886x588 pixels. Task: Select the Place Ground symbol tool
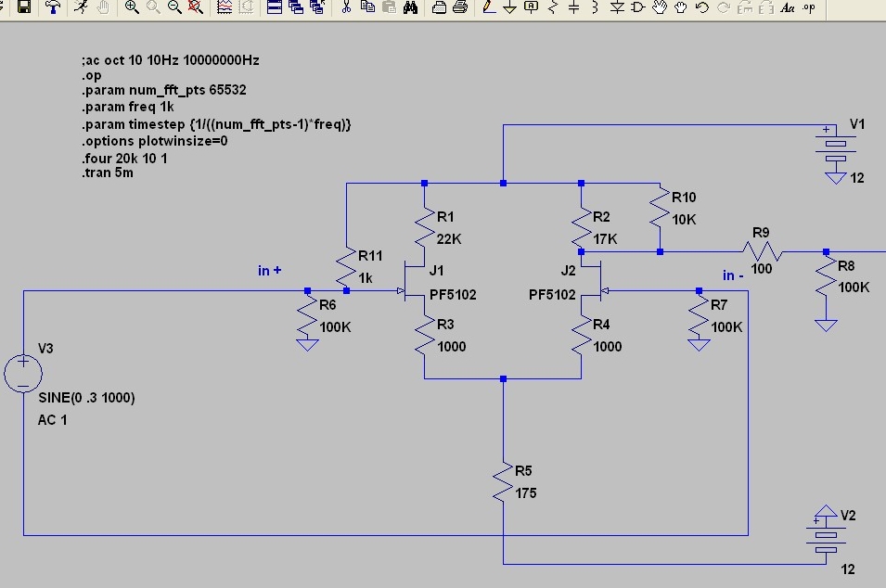point(509,6)
